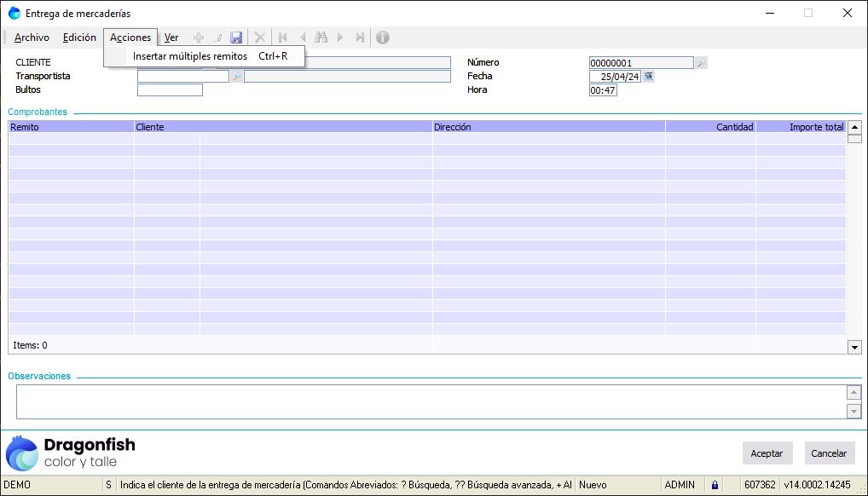Click the Importe total column header
This screenshot has height=496, width=868.
point(801,127)
